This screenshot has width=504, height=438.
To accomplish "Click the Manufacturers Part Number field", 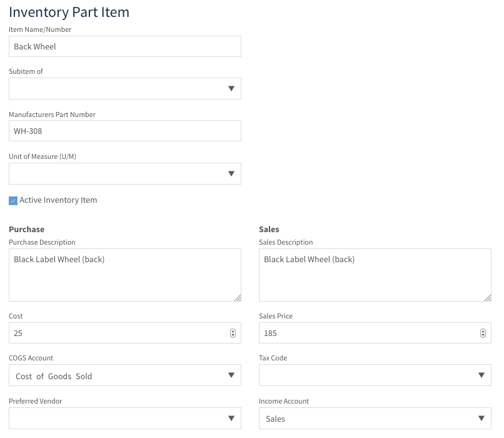I will (125, 131).
